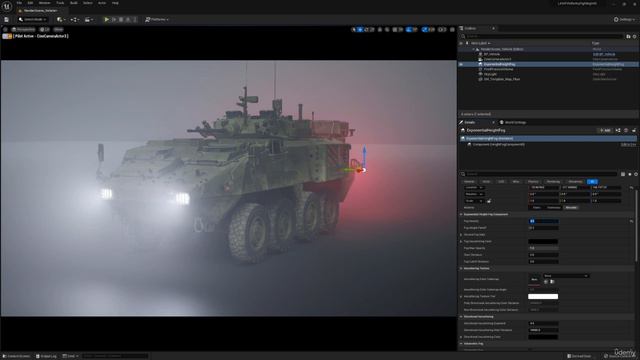Open the Select Mode dropdown
Image resolution: width=640 pixels, height=360 pixels.
[33, 19]
